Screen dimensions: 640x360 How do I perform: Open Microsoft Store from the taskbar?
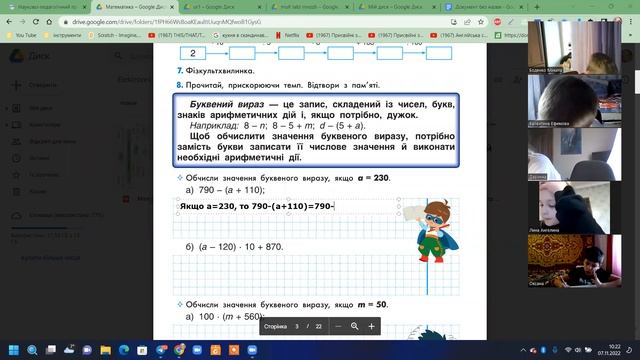[x=142, y=350]
